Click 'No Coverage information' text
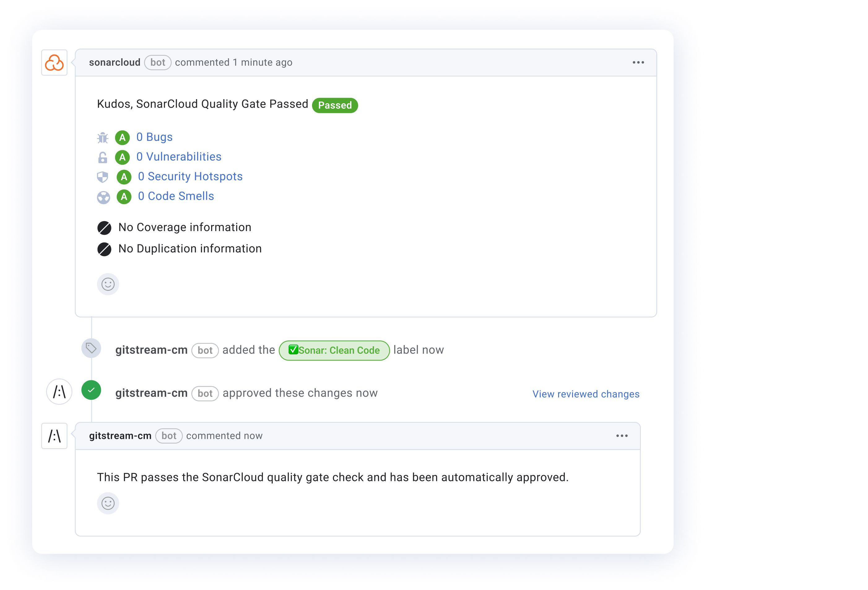The width and height of the screenshot is (868, 590). click(184, 227)
